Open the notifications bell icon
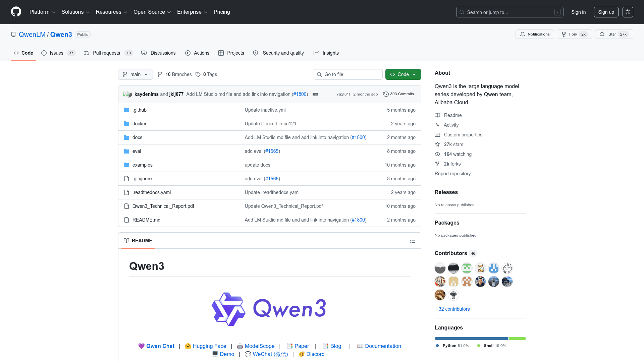 [523, 34]
